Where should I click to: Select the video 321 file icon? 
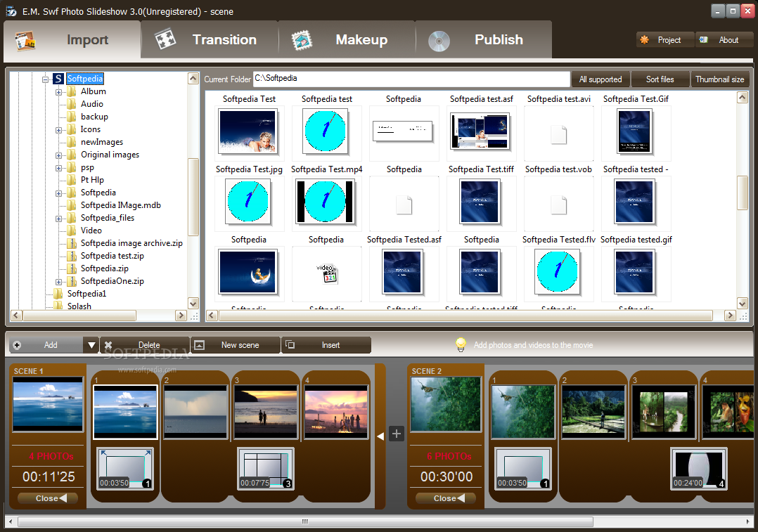tap(327, 273)
